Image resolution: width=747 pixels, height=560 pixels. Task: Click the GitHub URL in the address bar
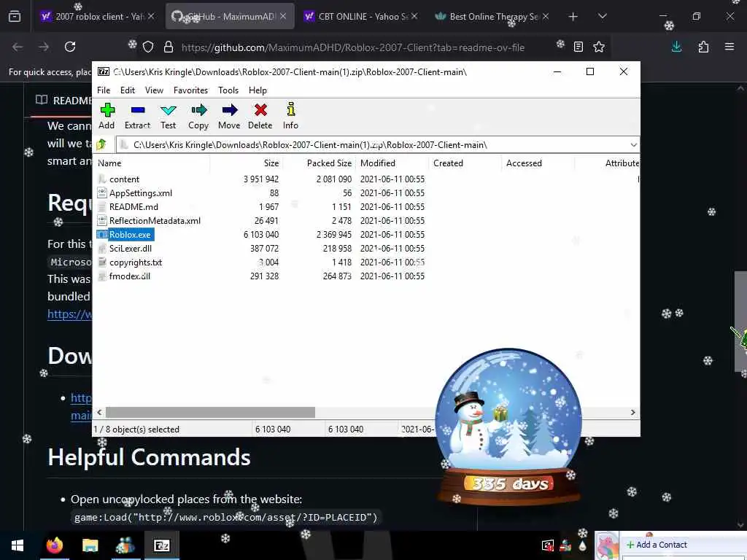(x=353, y=47)
